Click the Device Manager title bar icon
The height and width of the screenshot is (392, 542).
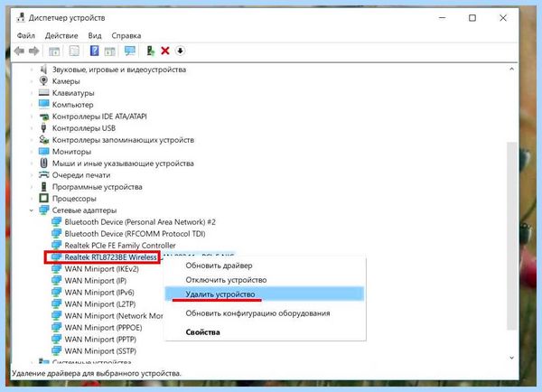tap(21, 17)
